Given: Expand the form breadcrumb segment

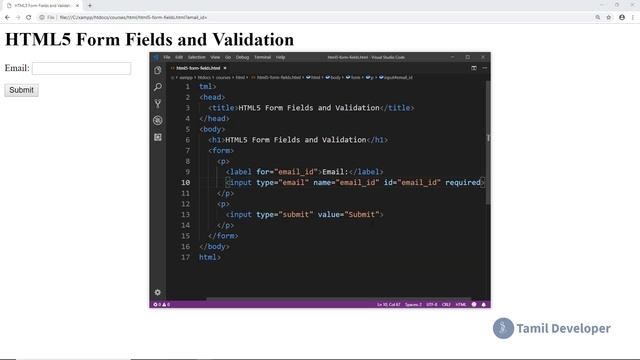Looking at the screenshot, I should (x=353, y=77).
